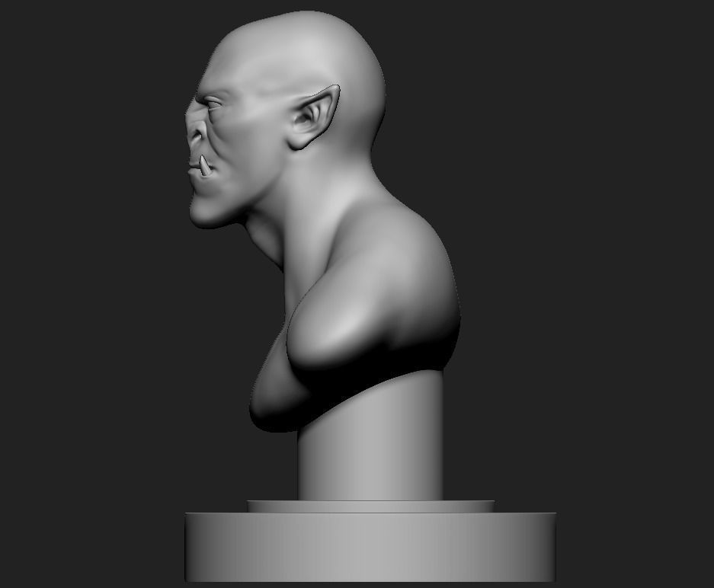The height and width of the screenshot is (588, 714).
Task: Select the wide bottom pedestal base
Action: (x=370, y=547)
